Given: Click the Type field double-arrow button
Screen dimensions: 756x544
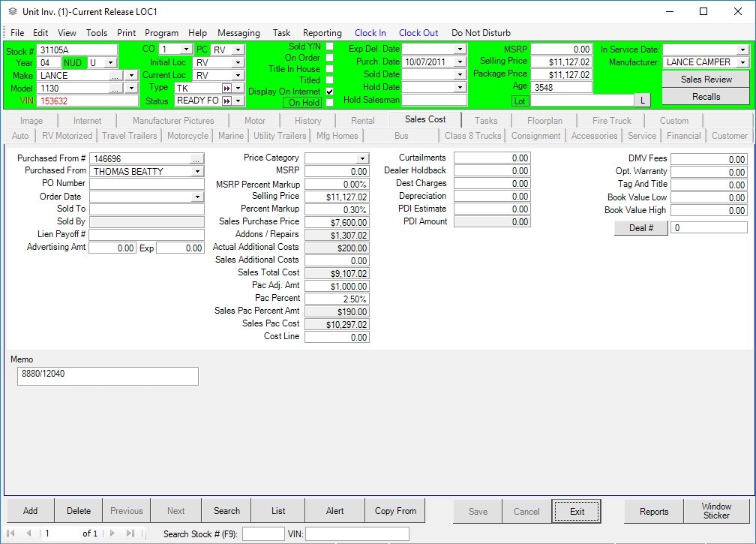Looking at the screenshot, I should 226,89.
